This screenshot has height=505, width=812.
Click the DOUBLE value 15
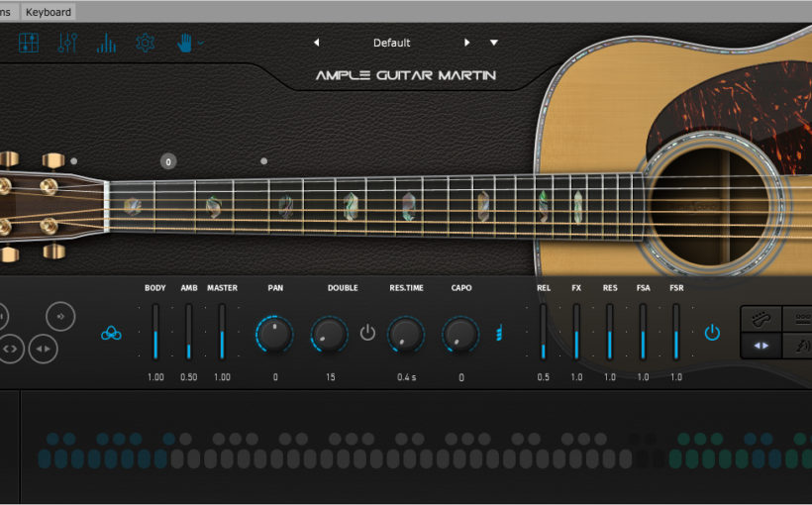point(331,377)
